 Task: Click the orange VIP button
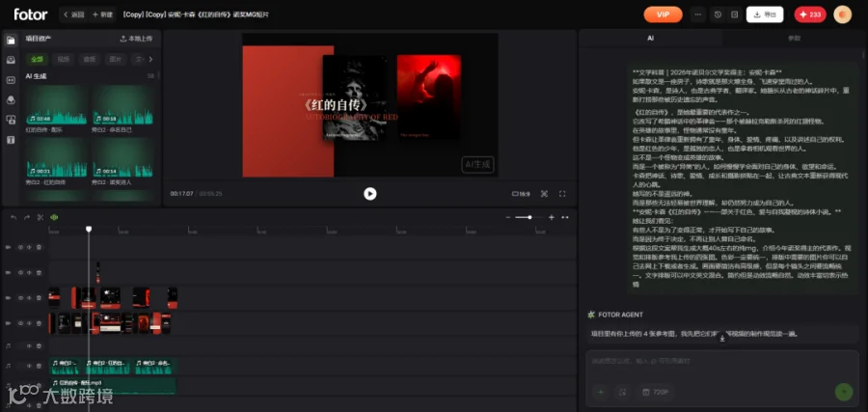click(x=663, y=14)
